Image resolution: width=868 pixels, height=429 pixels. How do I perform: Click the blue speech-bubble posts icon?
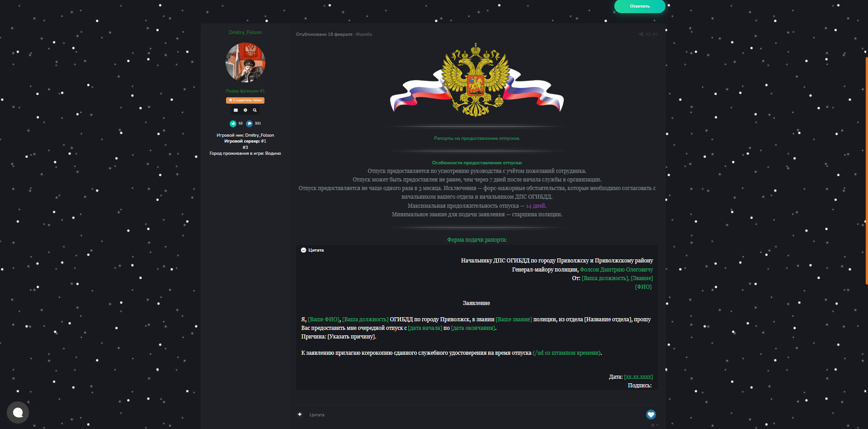250,124
